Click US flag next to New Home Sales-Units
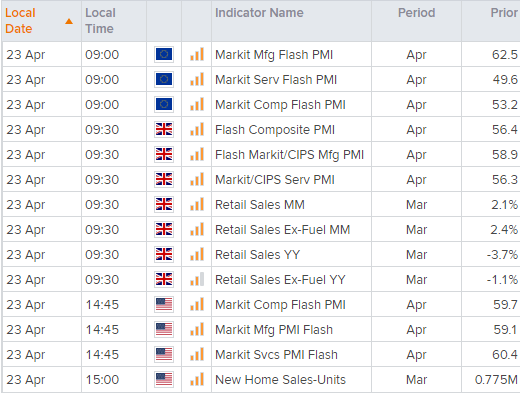Image resolution: width=520 pixels, height=393 pixels. coord(164,379)
